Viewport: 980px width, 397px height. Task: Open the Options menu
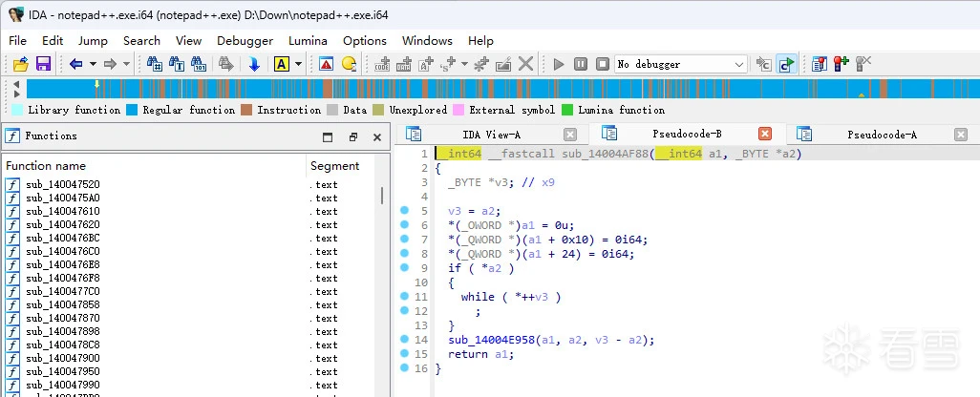tap(364, 41)
